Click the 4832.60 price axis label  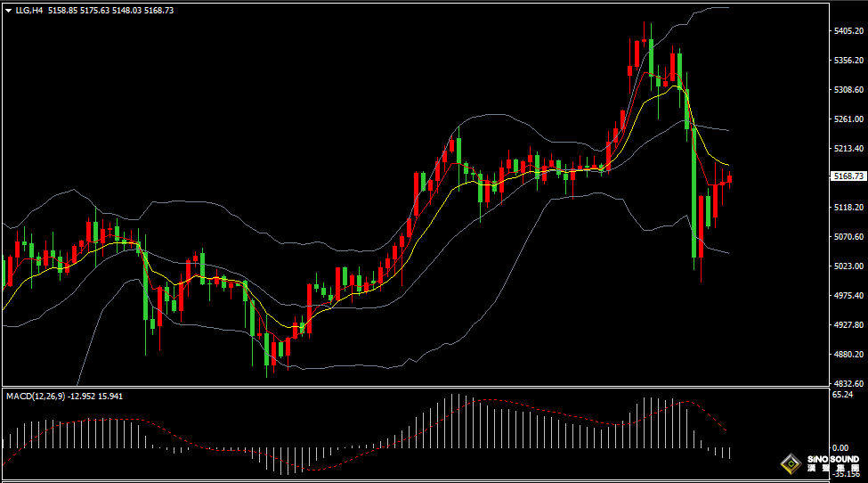pyautogui.click(x=848, y=383)
